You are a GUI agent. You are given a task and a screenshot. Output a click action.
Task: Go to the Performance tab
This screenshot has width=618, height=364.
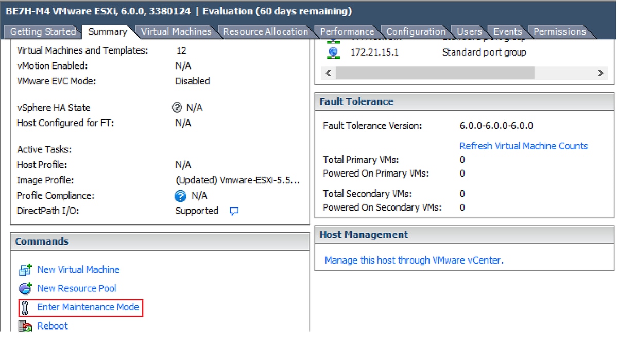347,32
